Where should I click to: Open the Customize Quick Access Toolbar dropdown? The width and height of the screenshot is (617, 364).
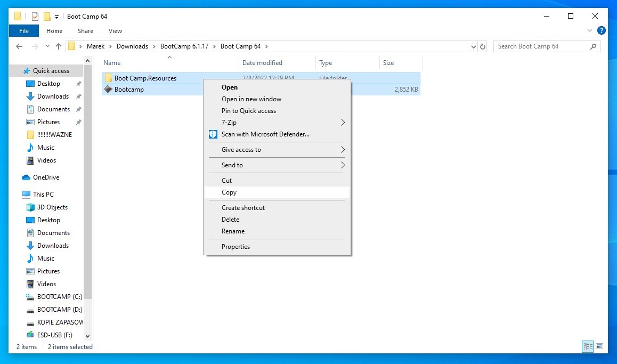click(56, 17)
